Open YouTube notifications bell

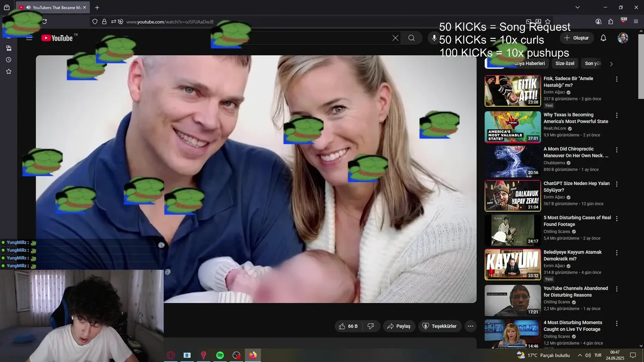click(x=603, y=38)
